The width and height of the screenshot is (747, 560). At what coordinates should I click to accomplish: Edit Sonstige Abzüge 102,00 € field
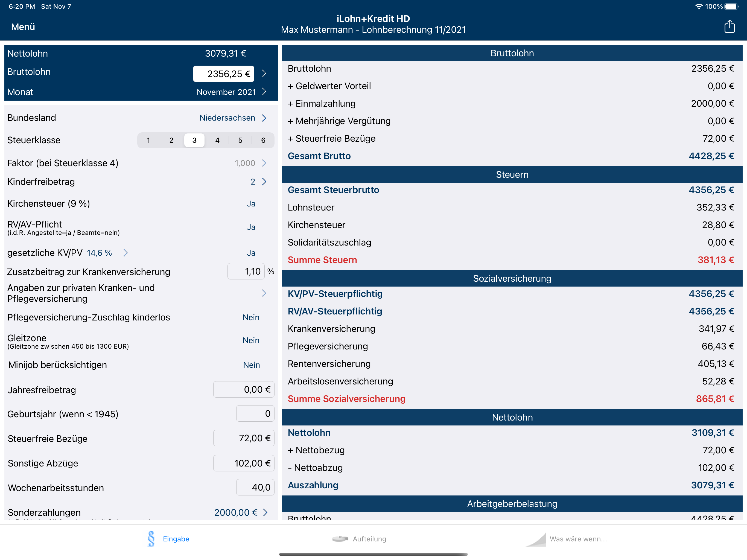pos(243,463)
